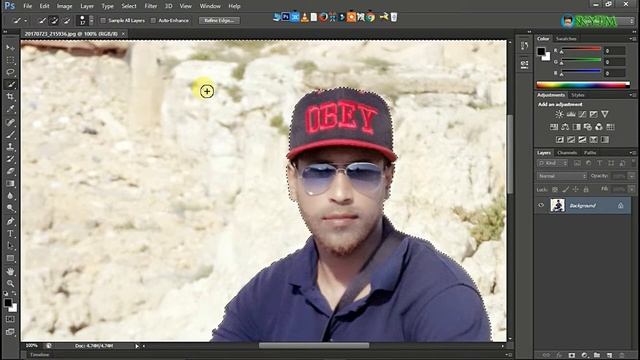Open the Opacity slider dropdown arrow
The height and width of the screenshot is (360, 640).
coord(631,176)
